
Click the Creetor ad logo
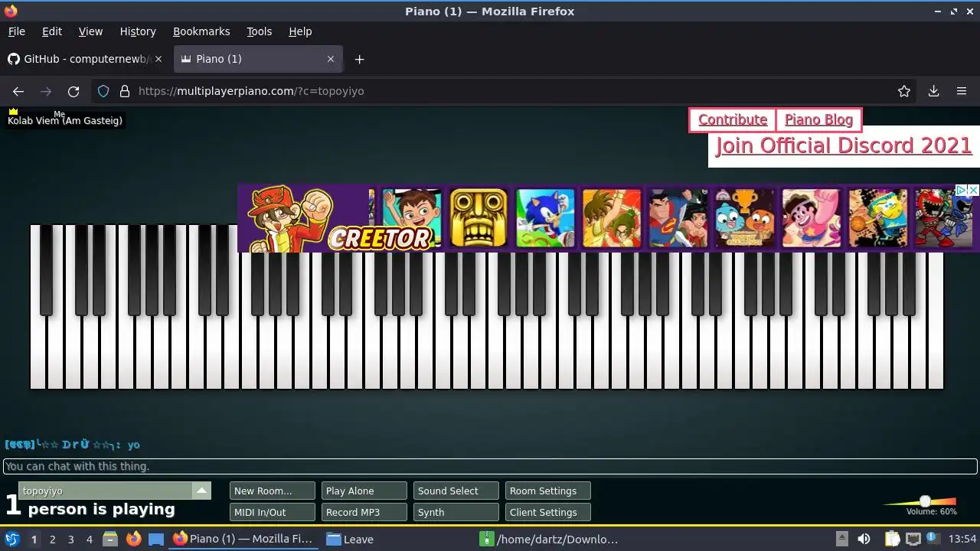(380, 238)
